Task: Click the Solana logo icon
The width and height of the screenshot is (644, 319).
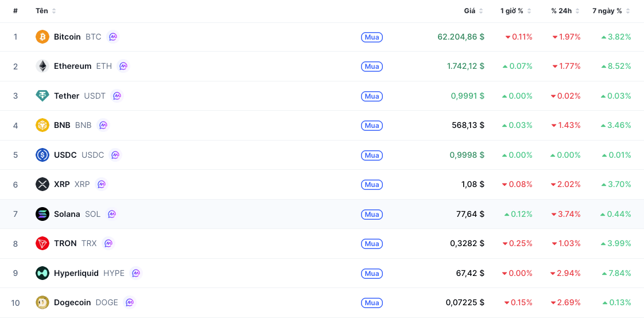Action: tap(42, 214)
